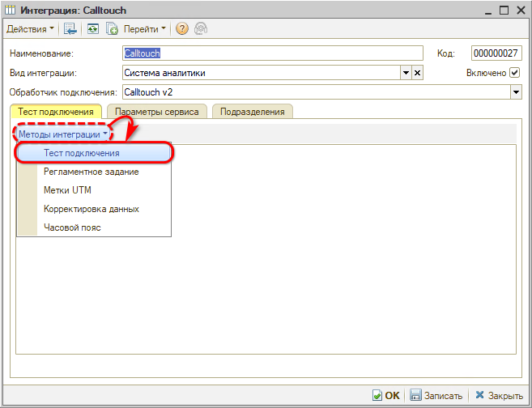The height and width of the screenshot is (408, 532).
Task: Click the Код field 000000027
Action: (x=496, y=53)
